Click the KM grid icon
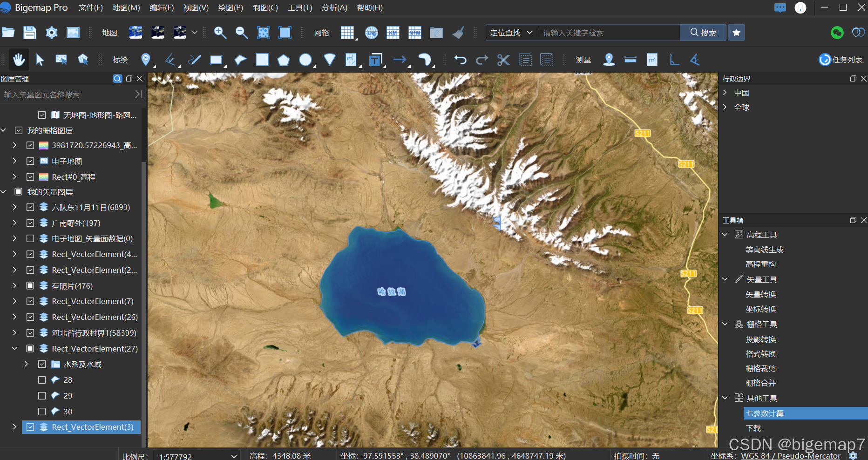This screenshot has height=460, width=868. click(393, 33)
